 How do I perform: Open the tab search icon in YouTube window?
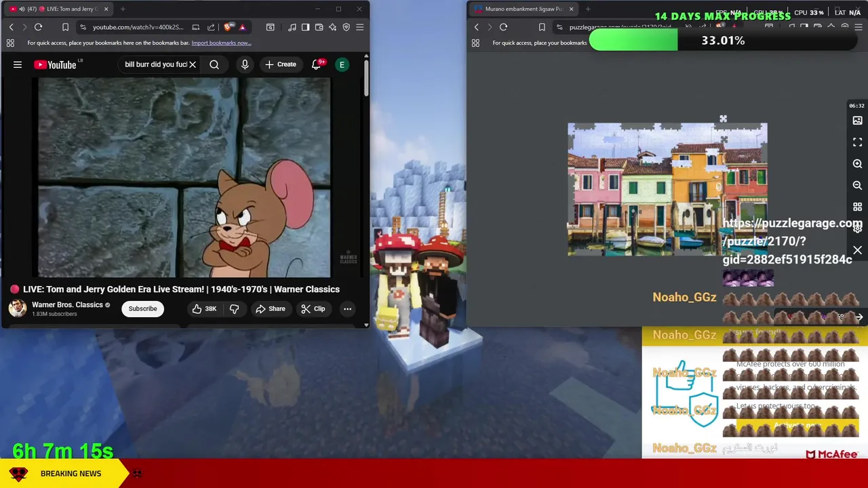(270, 27)
